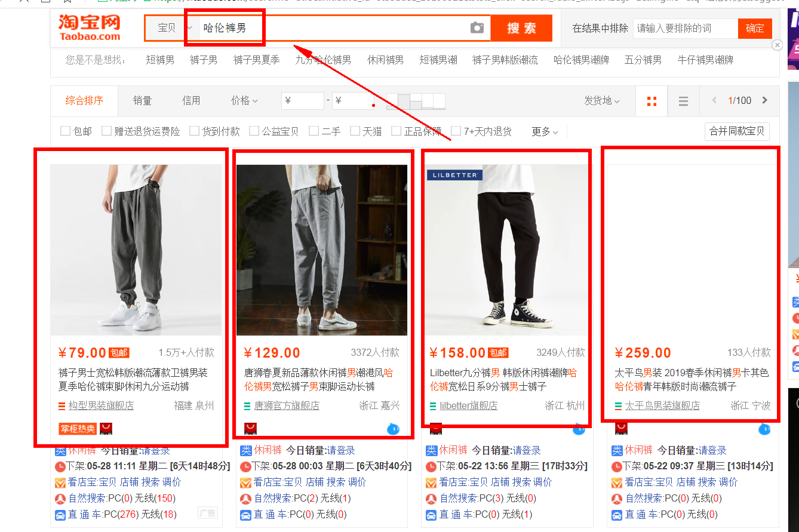Select the 信用 sorting tab
Screen dimensions: 799x532
click(191, 101)
